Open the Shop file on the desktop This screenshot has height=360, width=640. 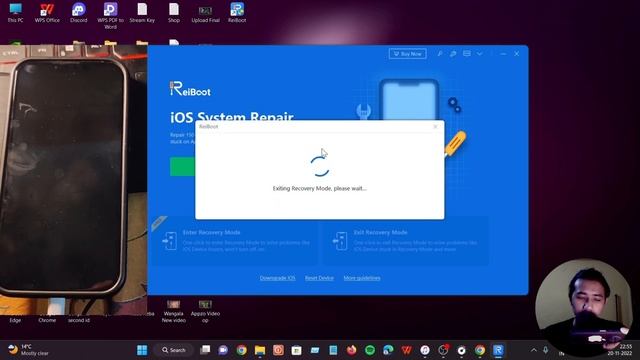[174, 12]
